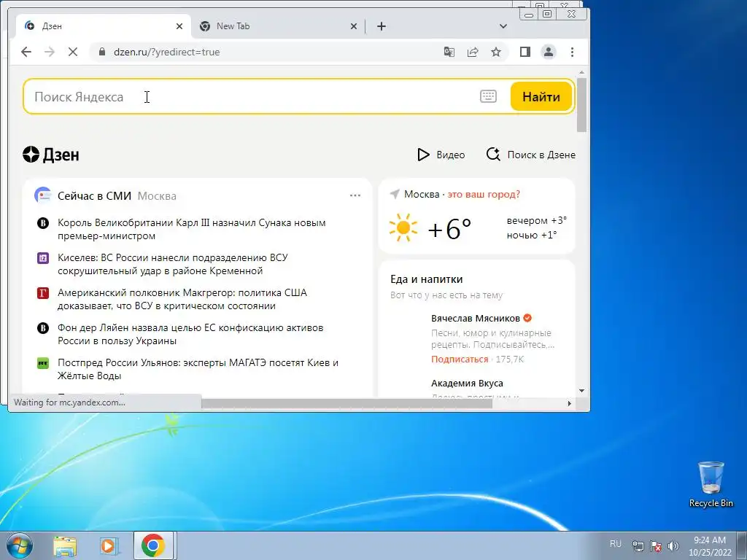Click the dzen.ru address bar URL

pos(167,52)
